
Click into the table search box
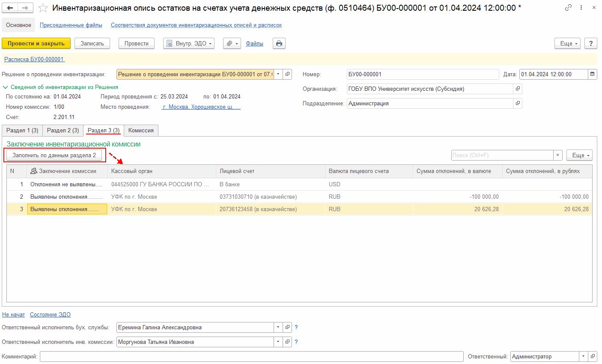[502, 155]
